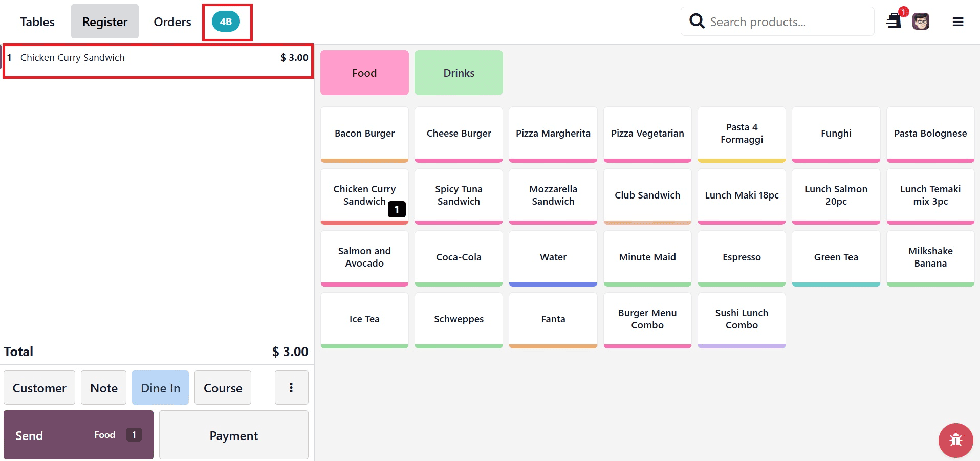The image size is (980, 461).
Task: Select the Food category filter
Action: (364, 72)
